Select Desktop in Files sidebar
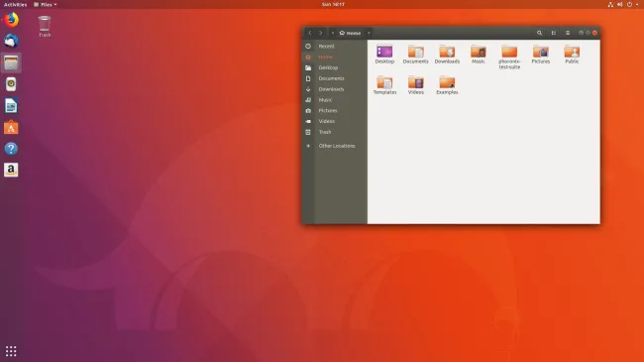Image resolution: width=644 pixels, height=362 pixels. click(x=334, y=67)
